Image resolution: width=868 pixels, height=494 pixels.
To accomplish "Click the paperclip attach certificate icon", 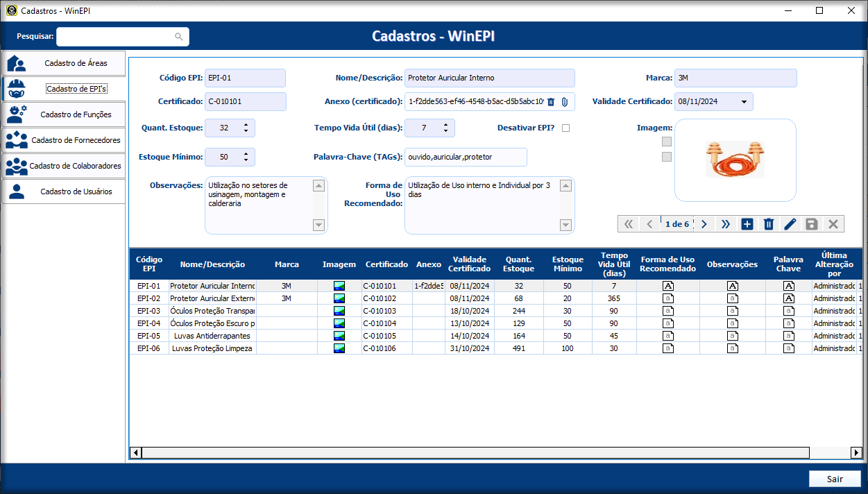I will (565, 102).
